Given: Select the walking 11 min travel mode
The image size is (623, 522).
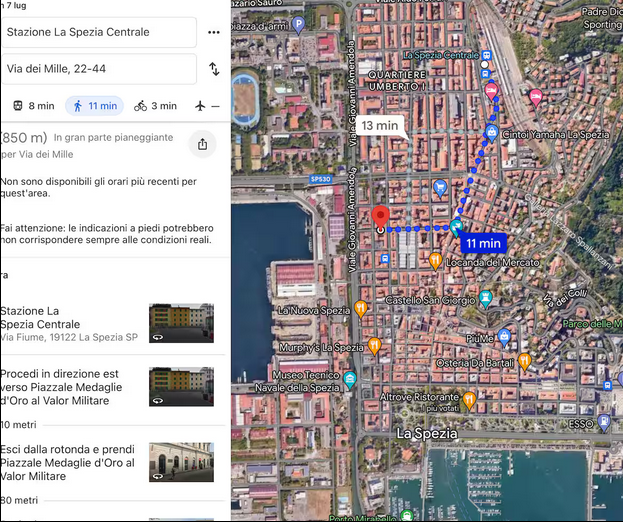Looking at the screenshot, I should coord(95,106).
